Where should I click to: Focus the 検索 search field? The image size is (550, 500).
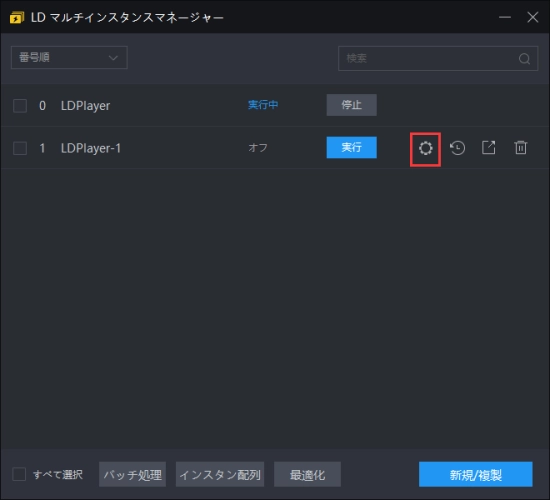tap(438, 59)
